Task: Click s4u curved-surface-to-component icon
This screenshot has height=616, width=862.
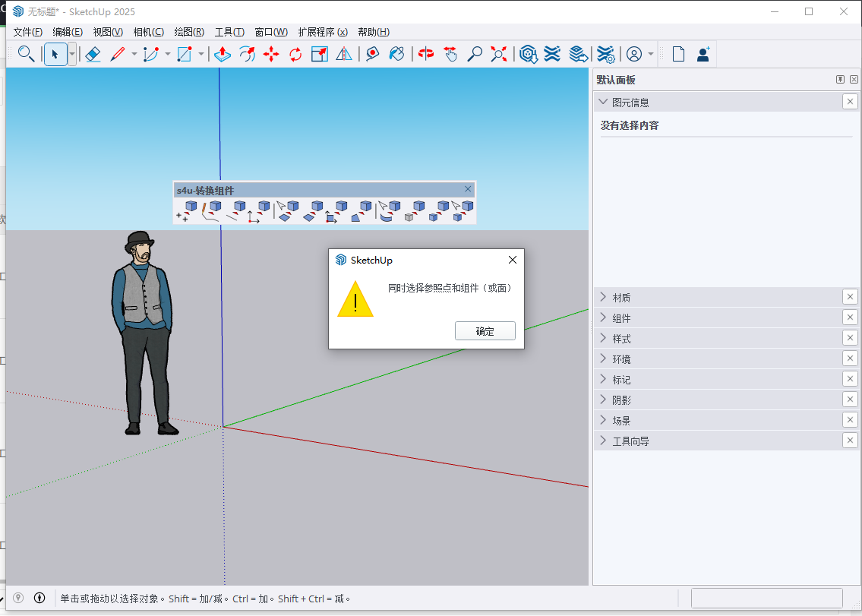Action: click(390, 211)
